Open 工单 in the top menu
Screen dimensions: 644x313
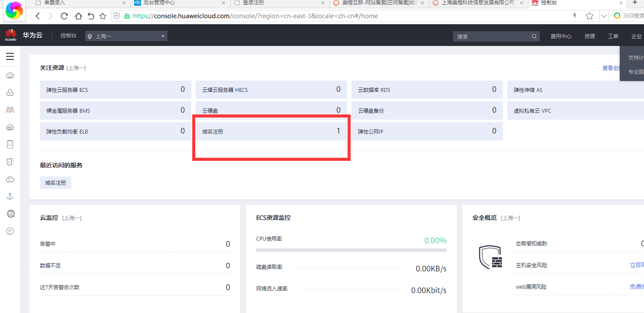[613, 36]
